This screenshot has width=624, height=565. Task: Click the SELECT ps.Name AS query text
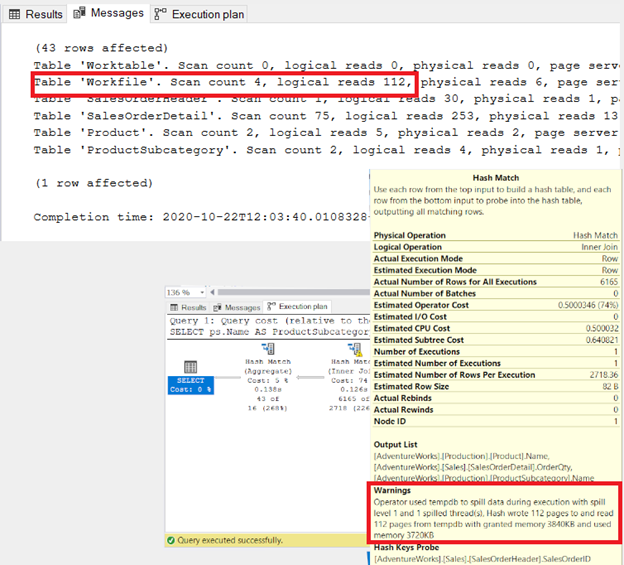tap(269, 332)
